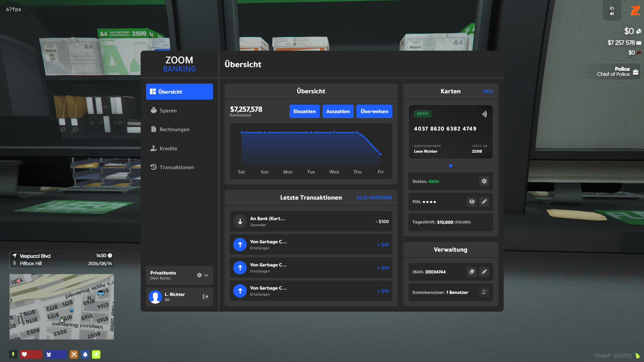Log out via icon beside L. Richter
Image resolution: width=644 pixels, height=362 pixels.
205,297
